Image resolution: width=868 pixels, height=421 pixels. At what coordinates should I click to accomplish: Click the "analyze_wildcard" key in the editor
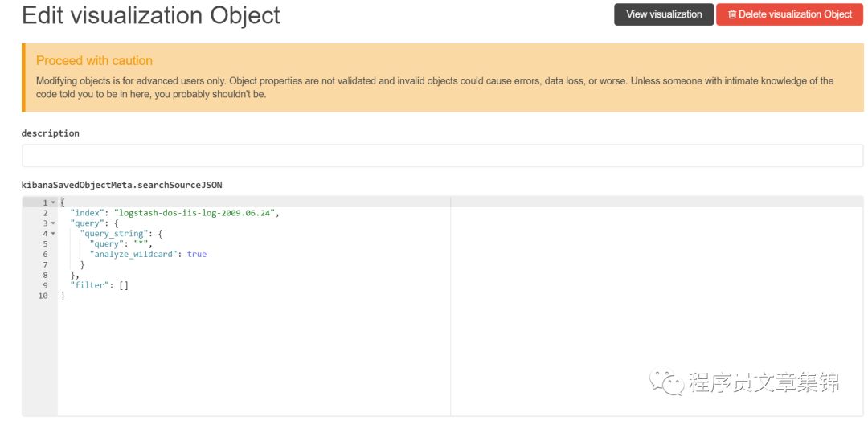coord(133,255)
